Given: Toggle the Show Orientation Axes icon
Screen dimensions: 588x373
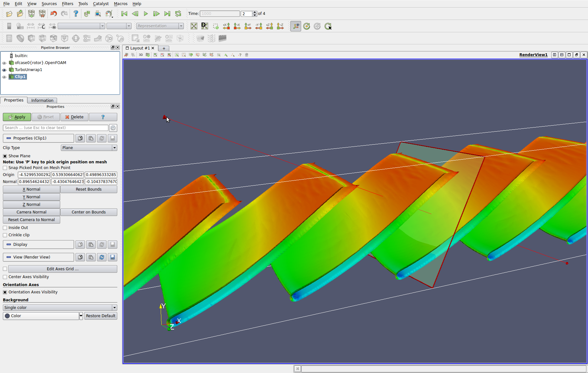Looking at the screenshot, I should pyautogui.click(x=296, y=26).
